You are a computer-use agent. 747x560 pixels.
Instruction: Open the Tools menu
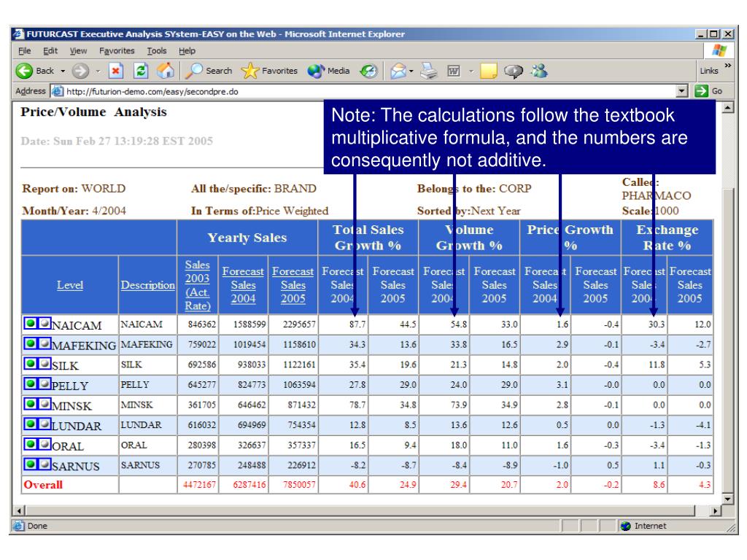(x=157, y=51)
